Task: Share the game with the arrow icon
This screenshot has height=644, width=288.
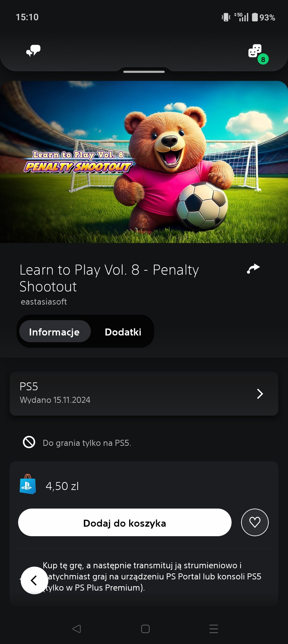Action: point(253,269)
